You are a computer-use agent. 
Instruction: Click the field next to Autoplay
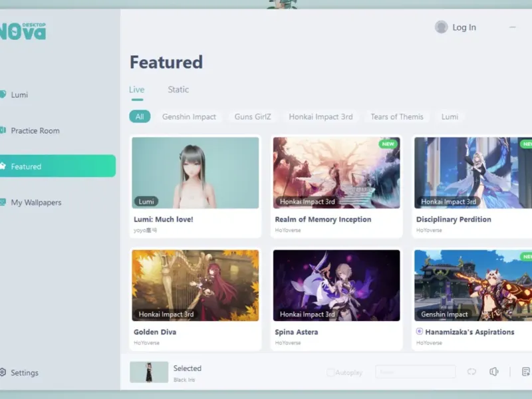[x=416, y=372]
